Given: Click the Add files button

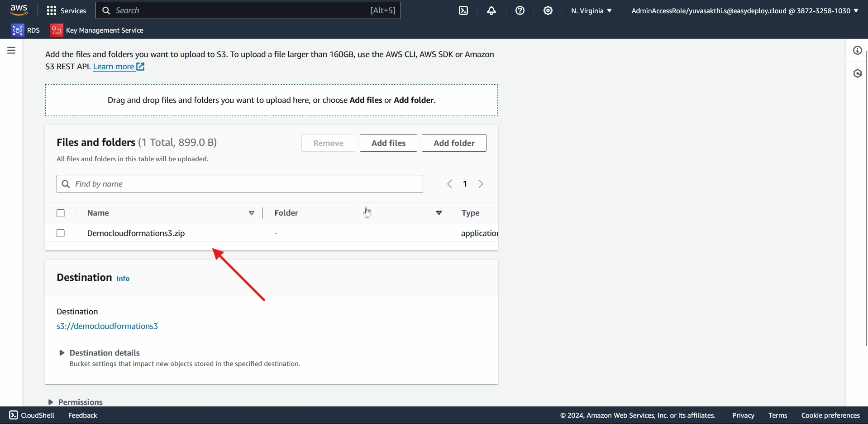Looking at the screenshot, I should [x=388, y=143].
